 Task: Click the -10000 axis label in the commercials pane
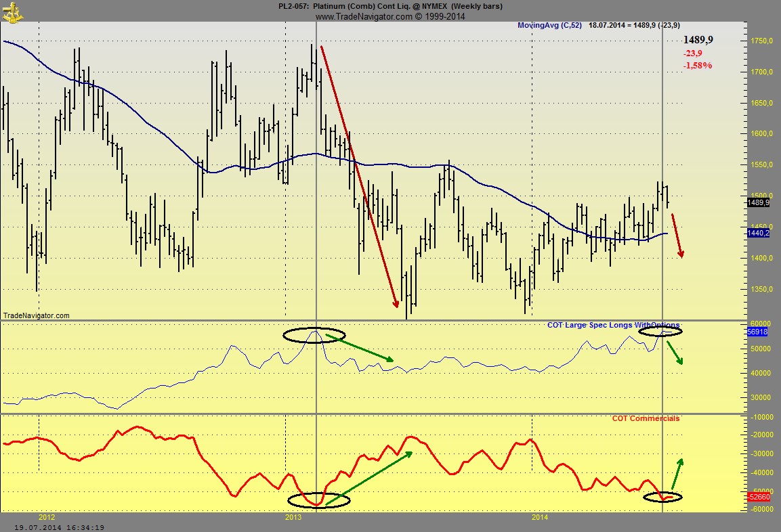tap(761, 417)
